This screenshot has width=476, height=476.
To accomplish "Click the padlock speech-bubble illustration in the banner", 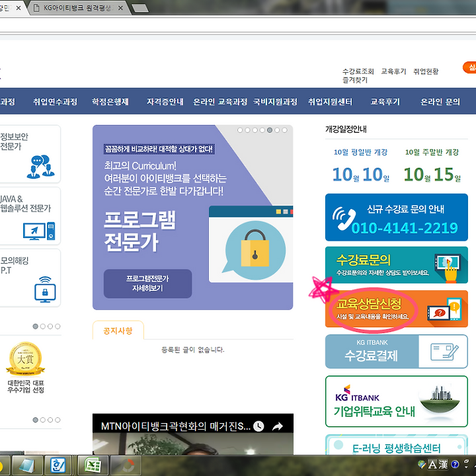I will pos(255,250).
